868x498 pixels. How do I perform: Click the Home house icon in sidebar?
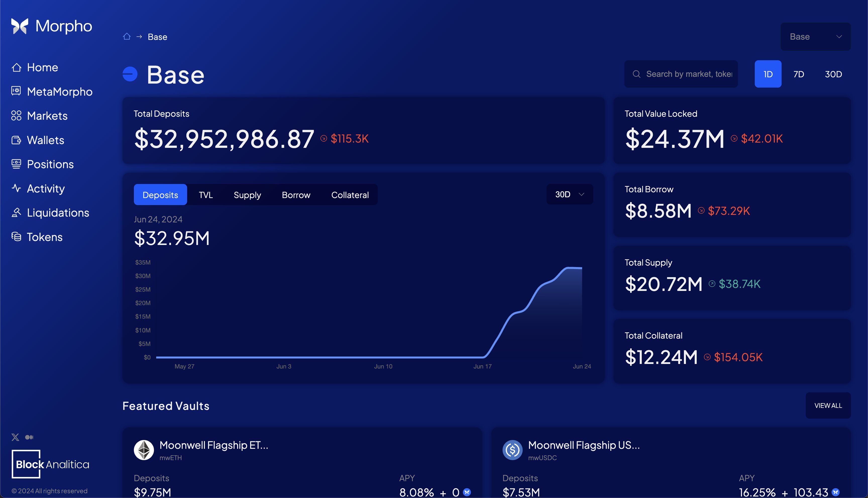[16, 67]
